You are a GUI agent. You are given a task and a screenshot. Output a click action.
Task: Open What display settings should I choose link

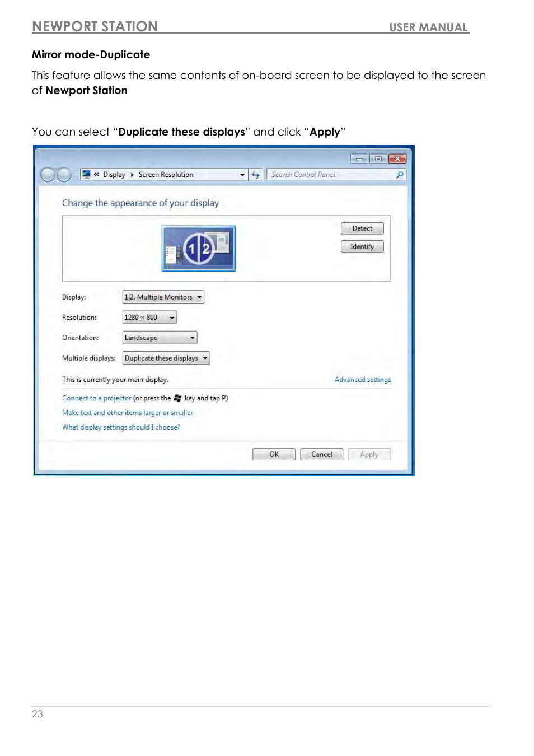[x=121, y=427]
